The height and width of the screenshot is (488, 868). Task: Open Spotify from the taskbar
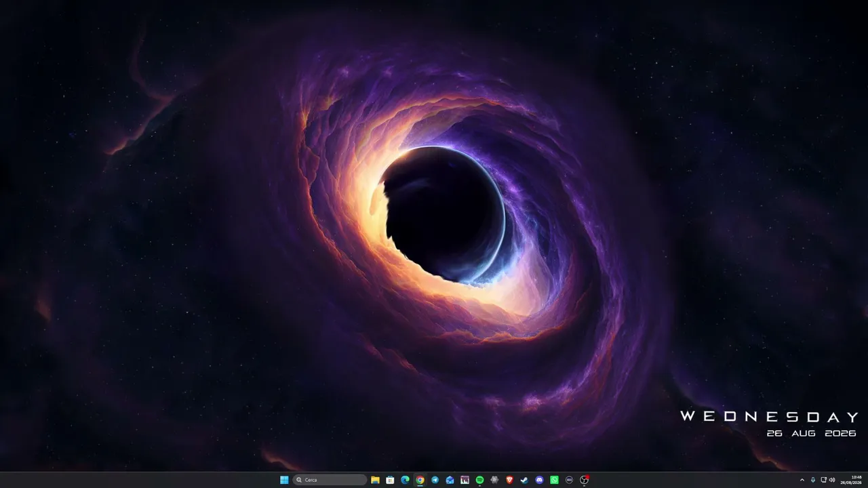tap(479, 480)
